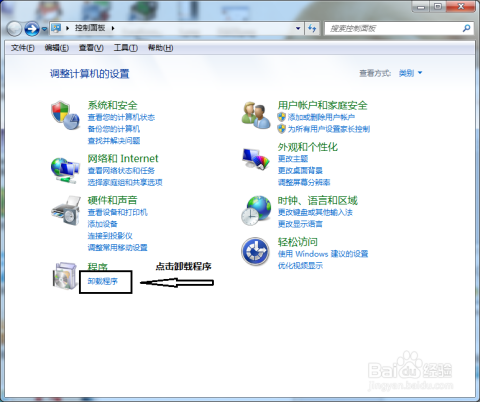Click Appearance and Personalization monitor icon
The image size is (480, 402).
(x=256, y=160)
